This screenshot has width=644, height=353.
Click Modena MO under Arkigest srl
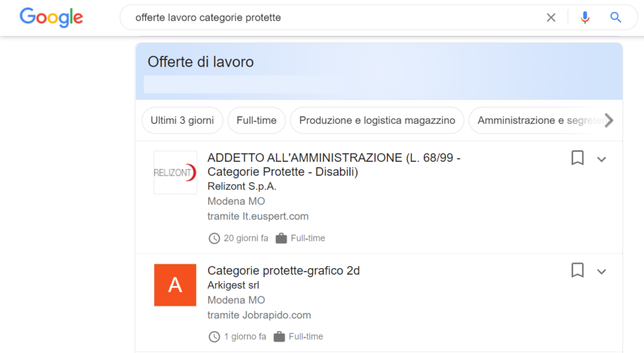click(x=236, y=300)
